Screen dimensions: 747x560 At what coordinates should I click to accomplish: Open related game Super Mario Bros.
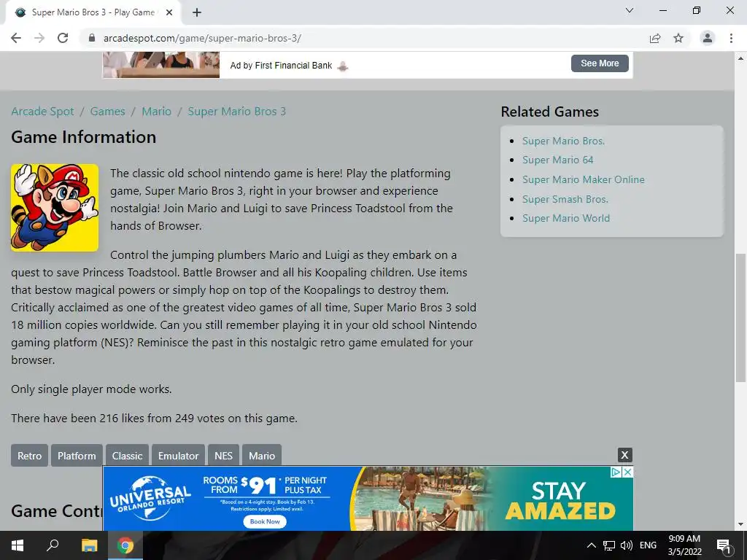pos(564,141)
